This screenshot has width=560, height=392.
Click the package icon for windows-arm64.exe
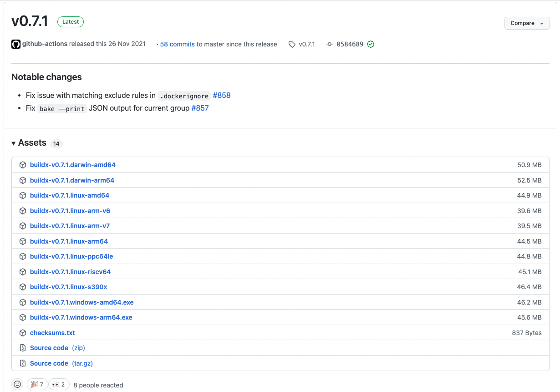(23, 317)
